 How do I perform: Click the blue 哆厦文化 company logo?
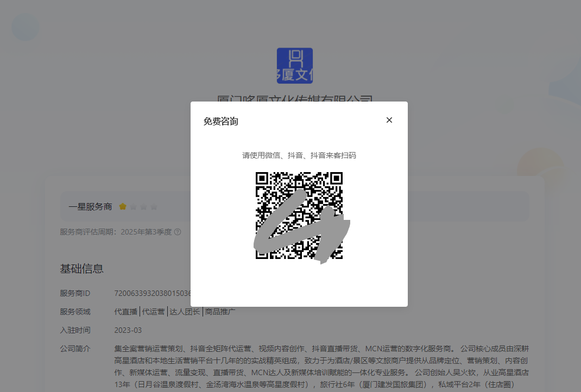coord(295,65)
